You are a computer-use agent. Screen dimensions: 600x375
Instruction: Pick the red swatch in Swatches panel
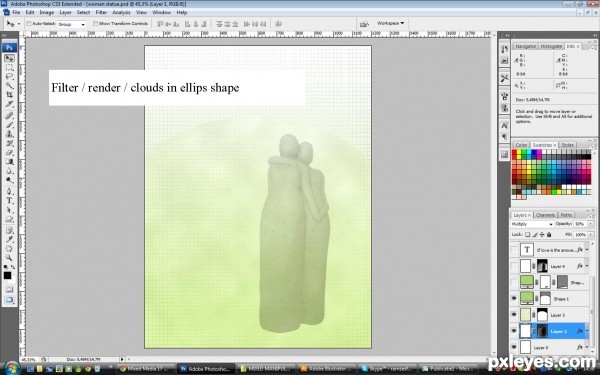pyautogui.click(x=515, y=152)
